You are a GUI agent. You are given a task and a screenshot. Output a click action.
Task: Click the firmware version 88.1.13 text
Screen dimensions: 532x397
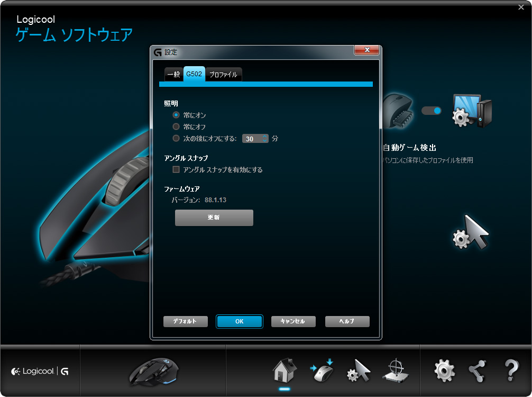215,200
